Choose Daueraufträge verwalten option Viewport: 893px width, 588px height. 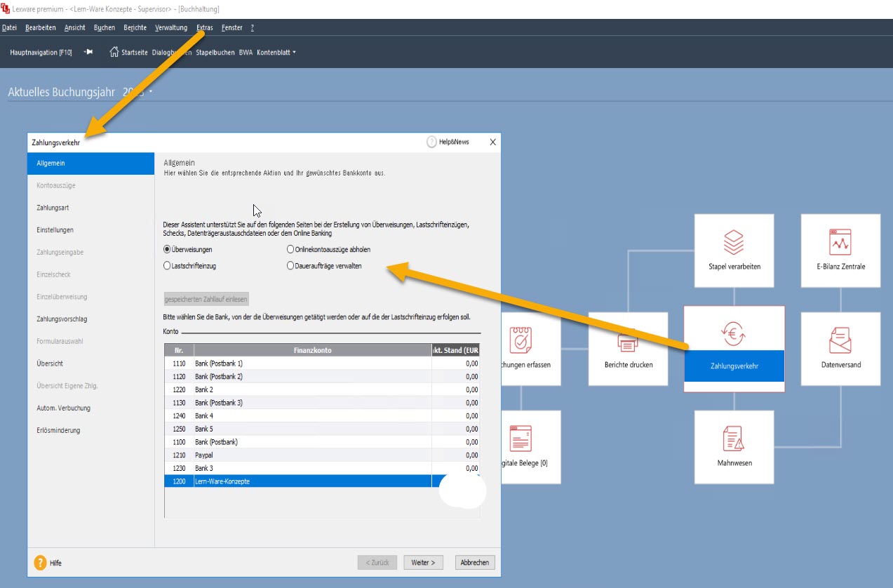coord(290,266)
